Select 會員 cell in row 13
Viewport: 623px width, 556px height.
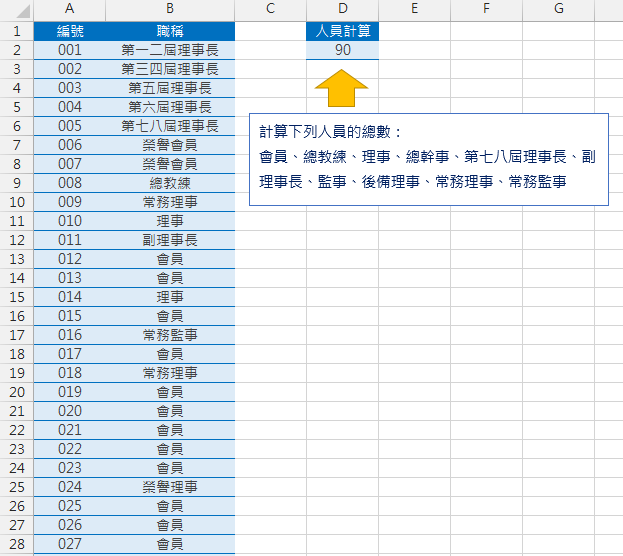pyautogui.click(x=170, y=259)
